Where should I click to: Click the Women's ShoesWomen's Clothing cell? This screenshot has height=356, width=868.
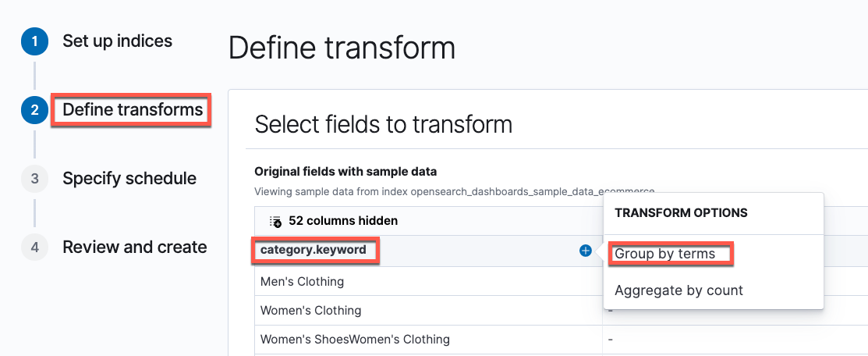pos(355,340)
